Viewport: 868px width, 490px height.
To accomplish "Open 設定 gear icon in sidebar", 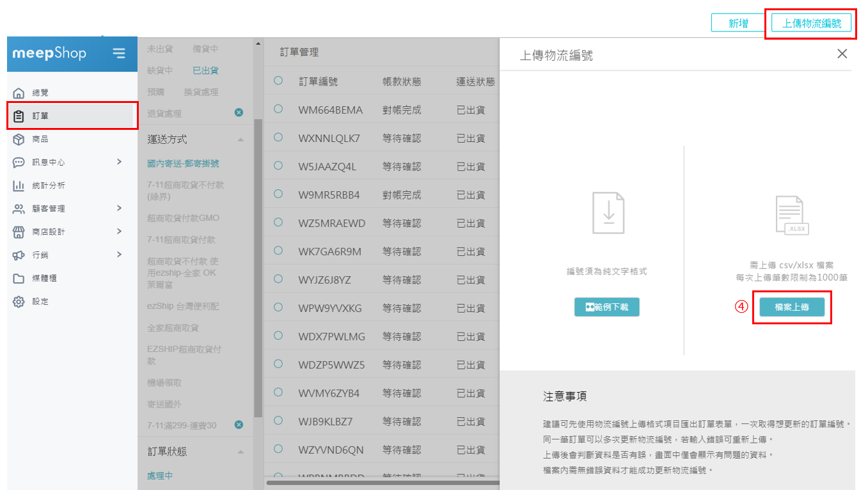I will 19,301.
